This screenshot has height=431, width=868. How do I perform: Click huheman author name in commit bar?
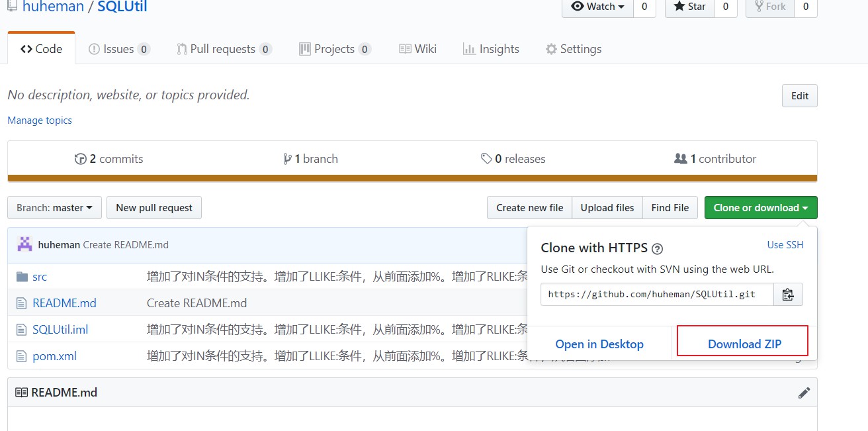[59, 245]
